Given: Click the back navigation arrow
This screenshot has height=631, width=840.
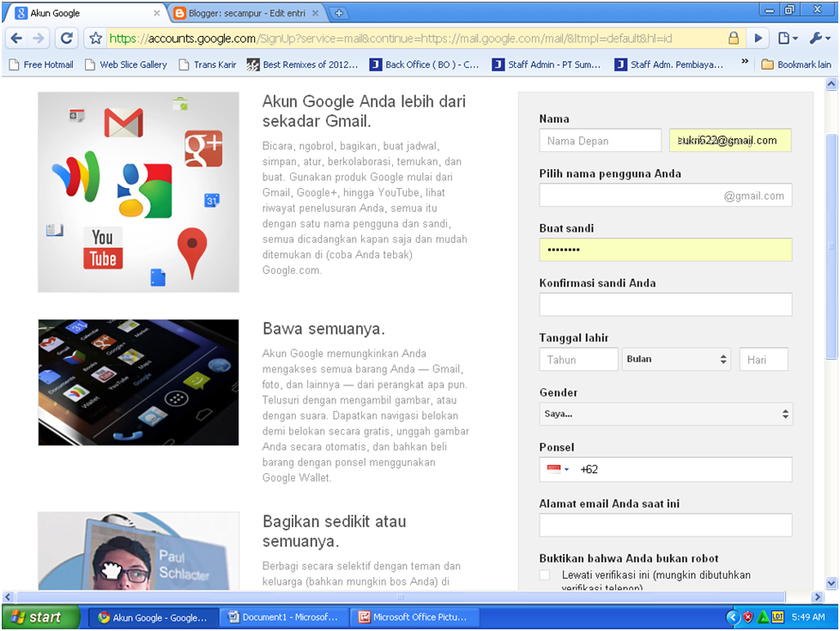Looking at the screenshot, I should coord(17,39).
